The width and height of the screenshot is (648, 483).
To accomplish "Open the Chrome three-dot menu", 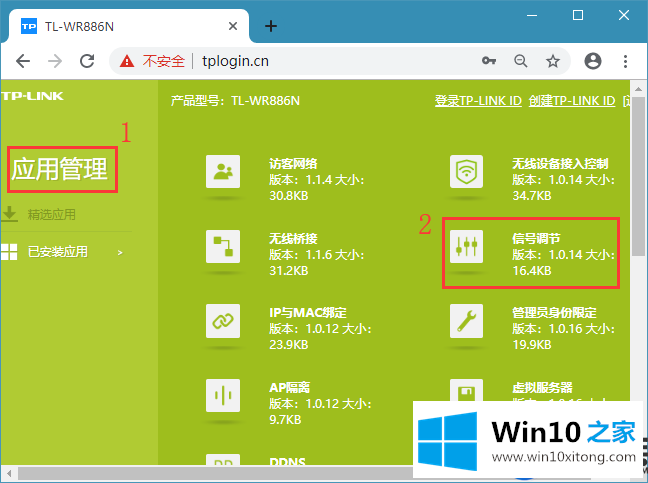I will (625, 61).
